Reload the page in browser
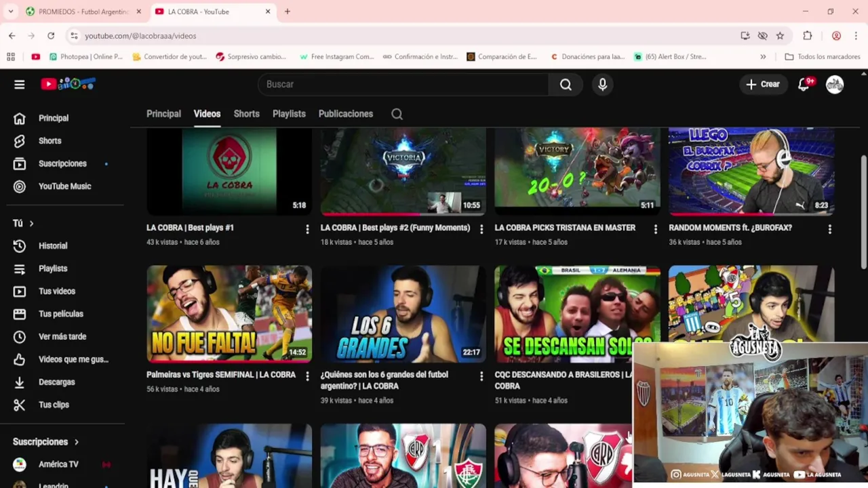This screenshot has width=868, height=488. click(x=51, y=36)
